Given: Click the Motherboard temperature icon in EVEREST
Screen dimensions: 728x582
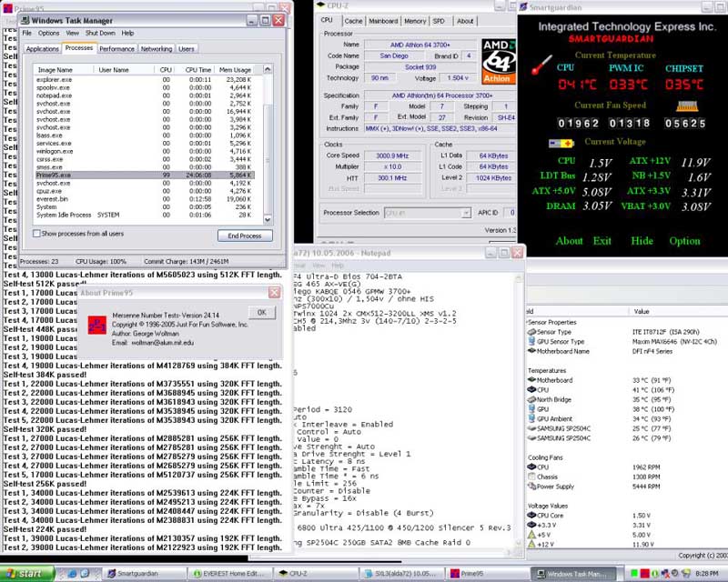Looking at the screenshot, I should point(531,379).
